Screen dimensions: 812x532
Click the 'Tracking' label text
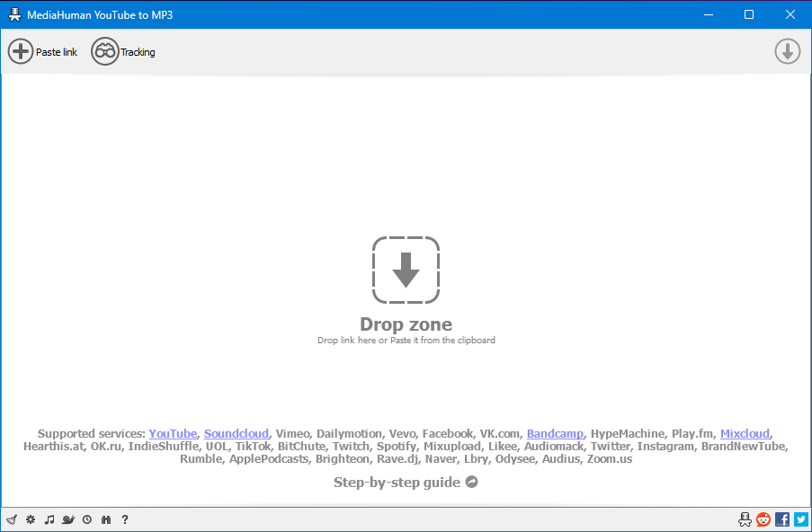coord(138,52)
